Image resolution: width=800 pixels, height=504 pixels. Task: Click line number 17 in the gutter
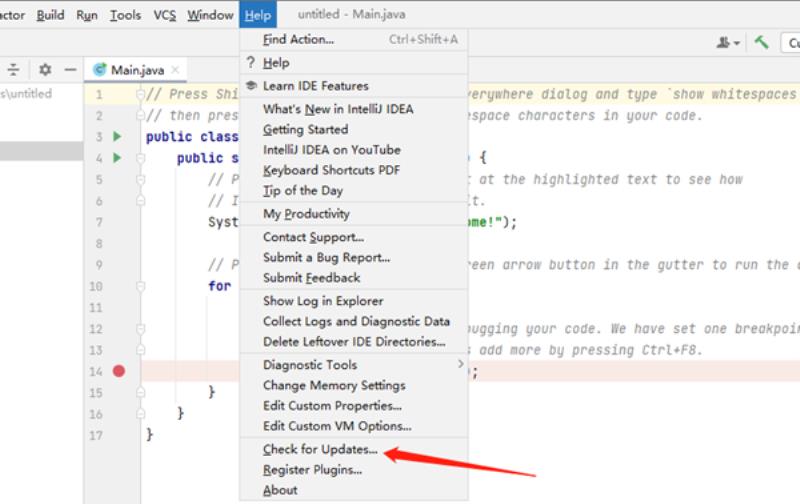pos(96,435)
